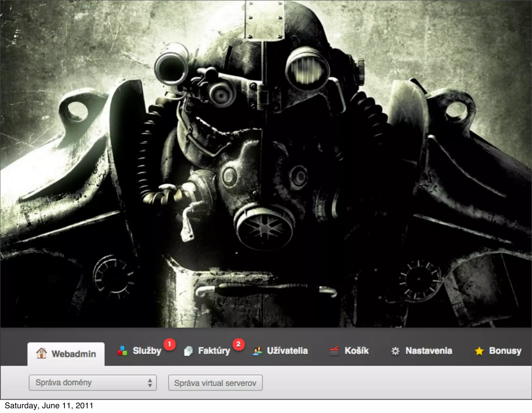Open the Služby tab
Screen dimensions: 532x413
point(147,351)
